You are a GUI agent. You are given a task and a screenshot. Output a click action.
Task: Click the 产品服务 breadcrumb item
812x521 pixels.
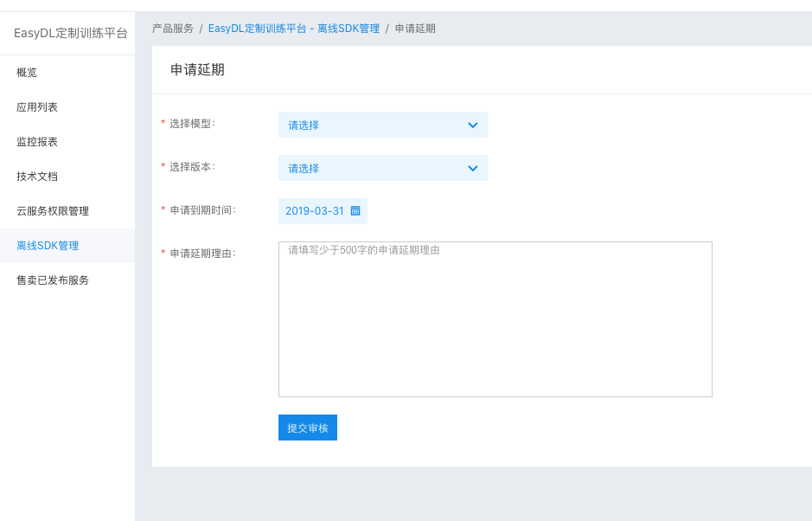[172, 29]
